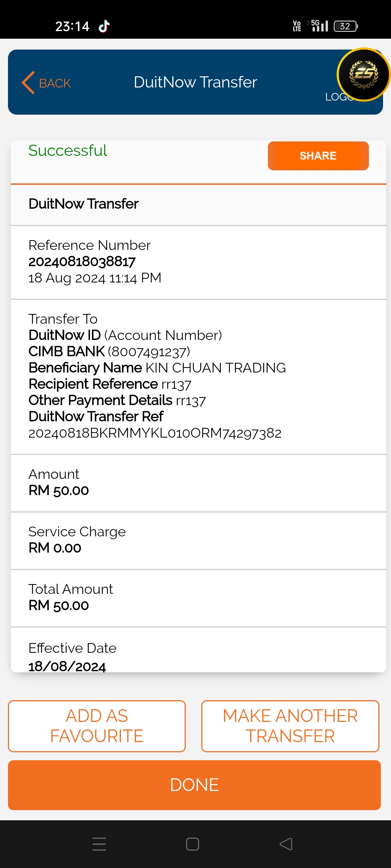Viewport: 391px width, 868px height.
Task: Open the floating gold ES badge
Action: [363, 75]
